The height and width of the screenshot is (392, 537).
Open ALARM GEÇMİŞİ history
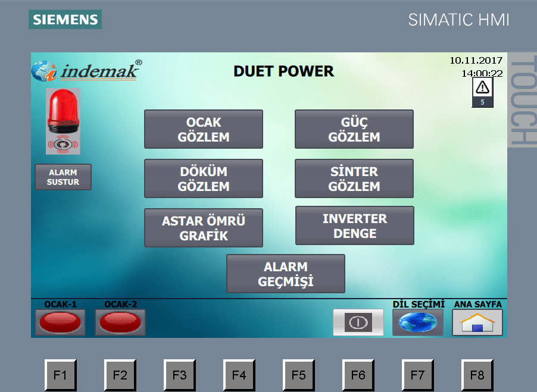pos(286,273)
